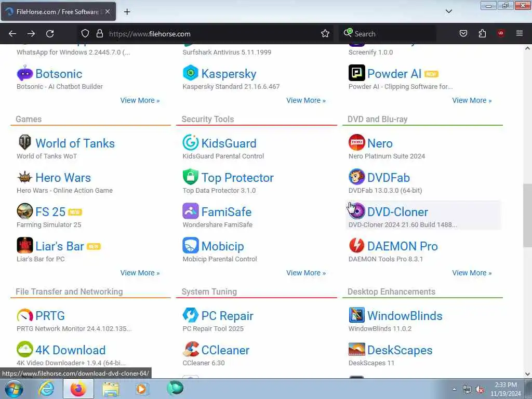
Task: Click the Nero red icon
Action: [x=356, y=142]
